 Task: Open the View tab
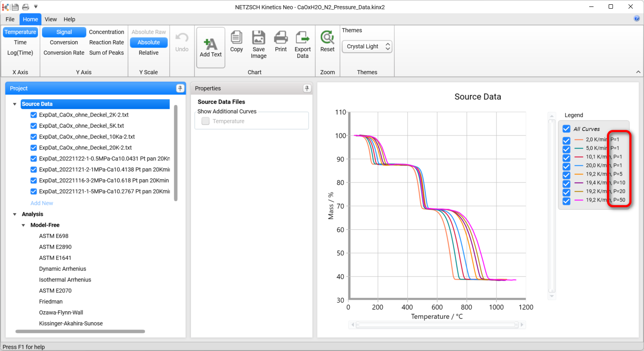pos(50,19)
